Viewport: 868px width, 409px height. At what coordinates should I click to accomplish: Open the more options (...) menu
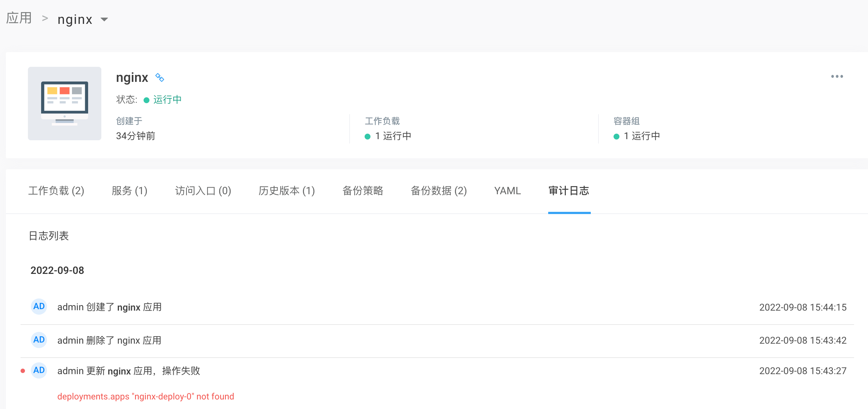[x=837, y=76]
